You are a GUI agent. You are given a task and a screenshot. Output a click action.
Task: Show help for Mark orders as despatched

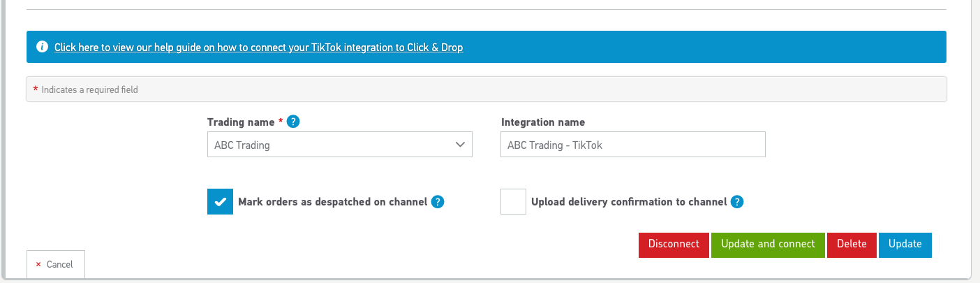pyautogui.click(x=438, y=202)
